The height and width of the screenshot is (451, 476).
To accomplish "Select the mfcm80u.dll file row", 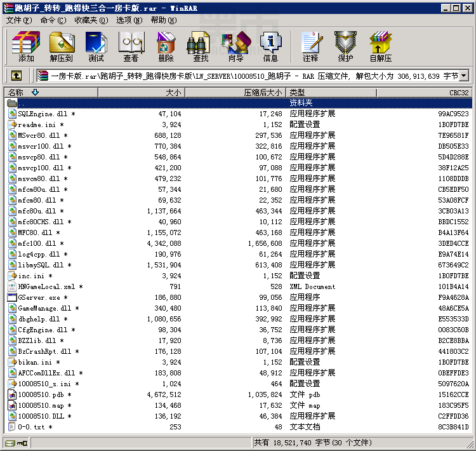I will pos(238,189).
